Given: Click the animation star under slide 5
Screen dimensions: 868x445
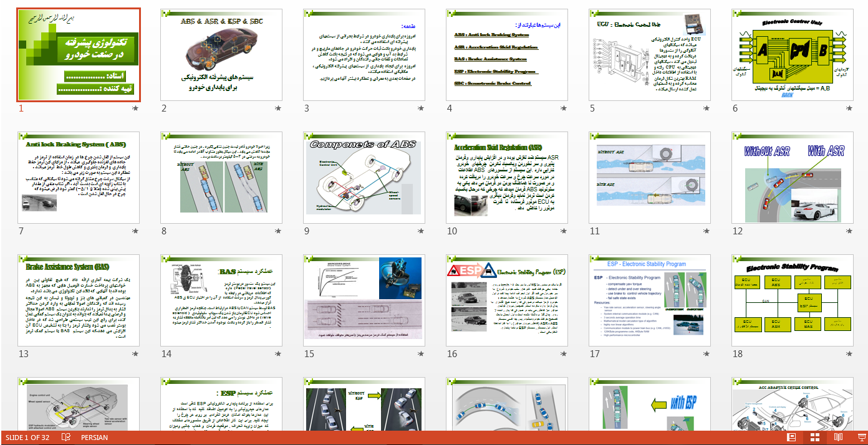Looking at the screenshot, I should (x=706, y=108).
